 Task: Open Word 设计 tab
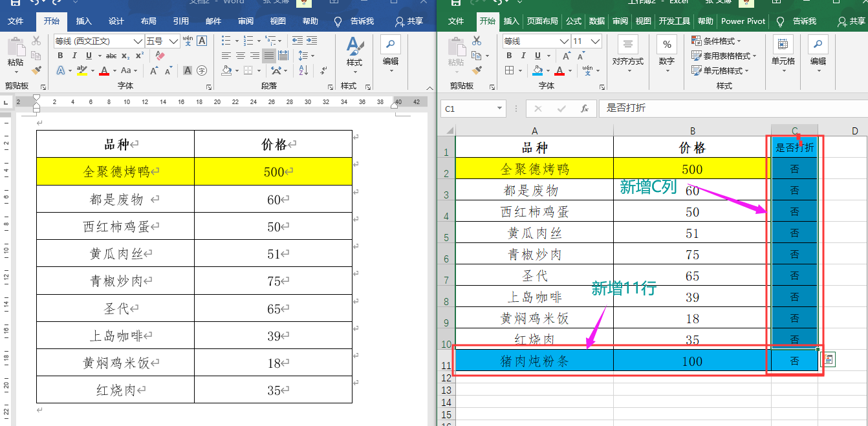click(116, 21)
